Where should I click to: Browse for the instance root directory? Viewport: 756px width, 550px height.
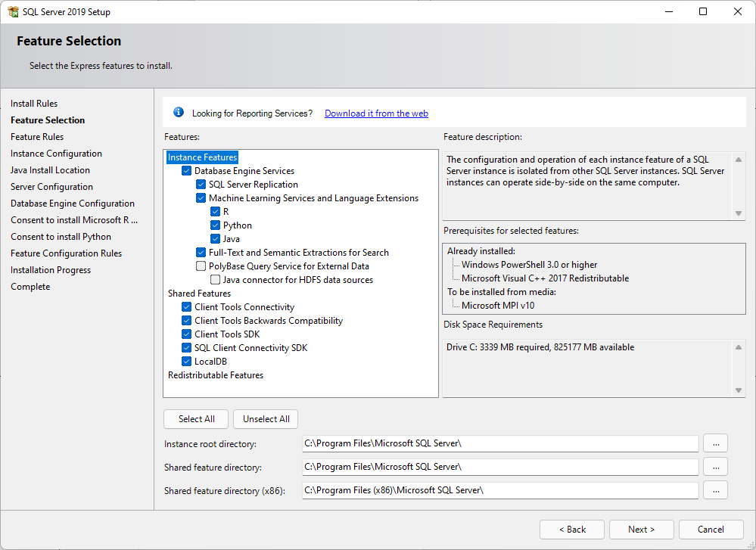pyautogui.click(x=715, y=443)
